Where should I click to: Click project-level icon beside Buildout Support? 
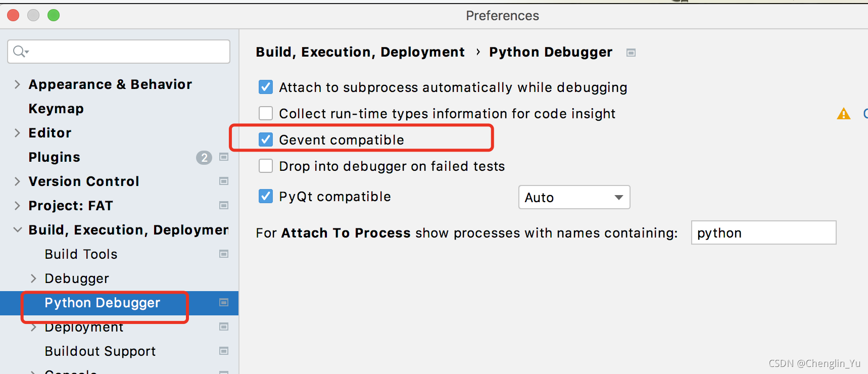pos(224,351)
